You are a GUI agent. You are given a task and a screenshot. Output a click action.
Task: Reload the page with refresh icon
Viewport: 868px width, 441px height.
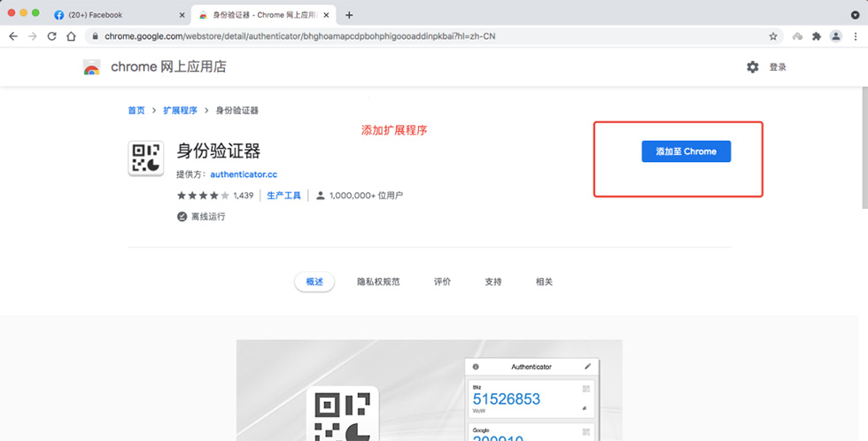(51, 36)
